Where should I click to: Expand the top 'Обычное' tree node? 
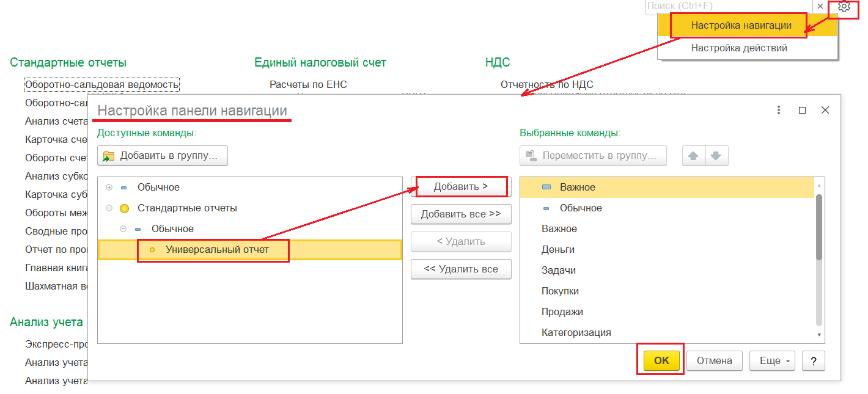click(109, 188)
